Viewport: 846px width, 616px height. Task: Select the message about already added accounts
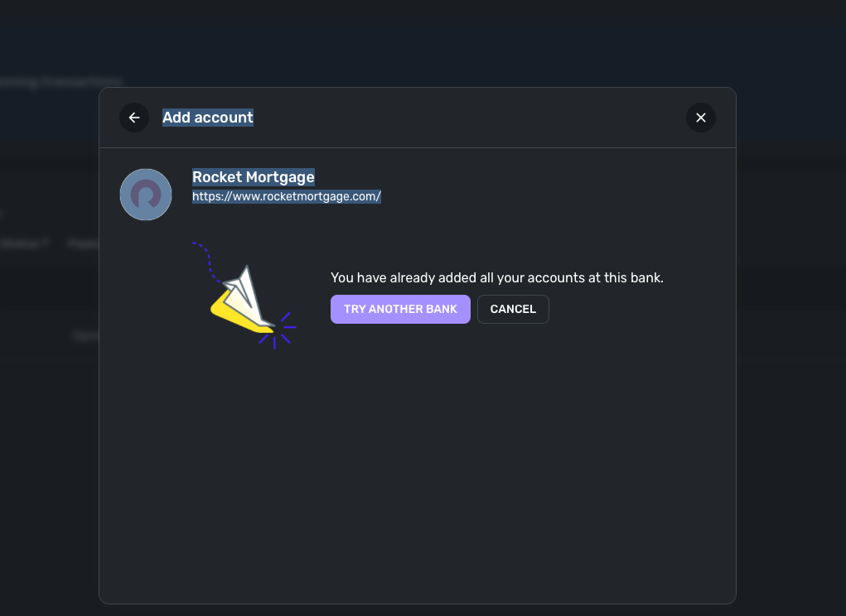click(497, 277)
